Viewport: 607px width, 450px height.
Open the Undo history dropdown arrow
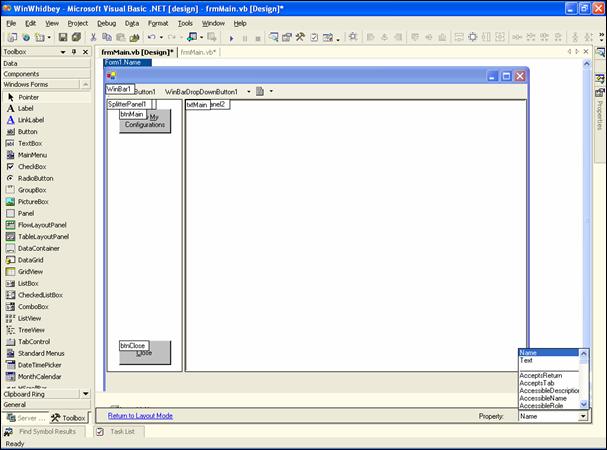coord(161,38)
